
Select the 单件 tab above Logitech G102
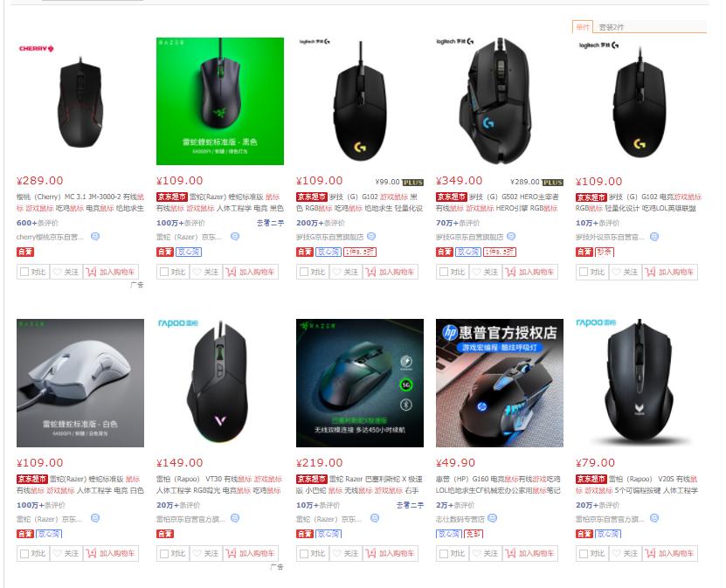pyautogui.click(x=583, y=27)
